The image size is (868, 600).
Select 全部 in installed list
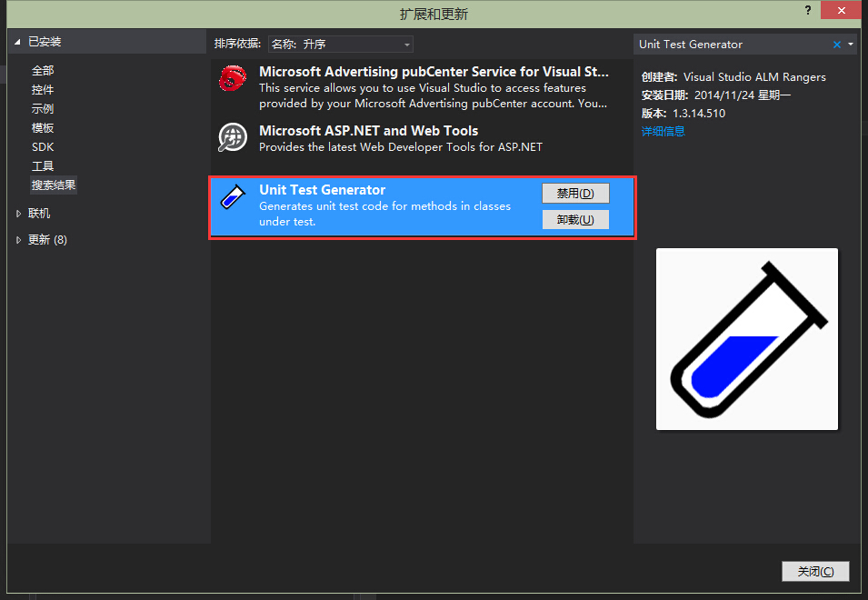point(43,70)
